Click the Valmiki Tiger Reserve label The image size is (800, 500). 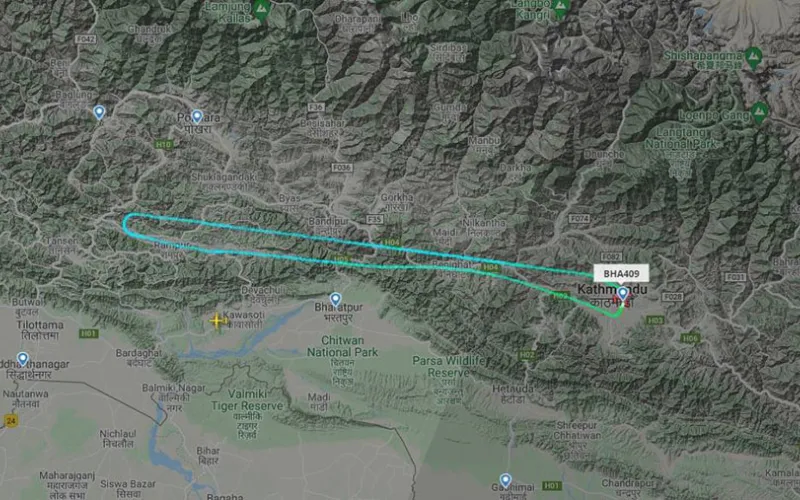pos(247,400)
